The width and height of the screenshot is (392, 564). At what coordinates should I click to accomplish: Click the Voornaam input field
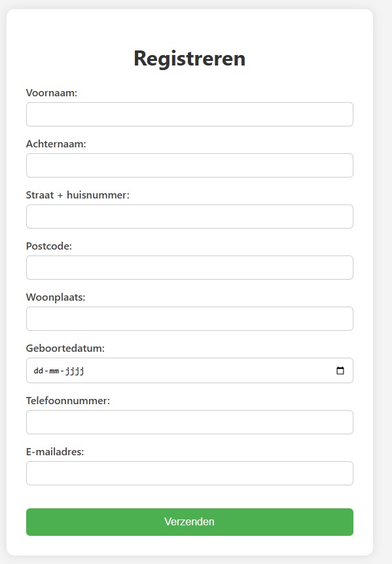[190, 115]
